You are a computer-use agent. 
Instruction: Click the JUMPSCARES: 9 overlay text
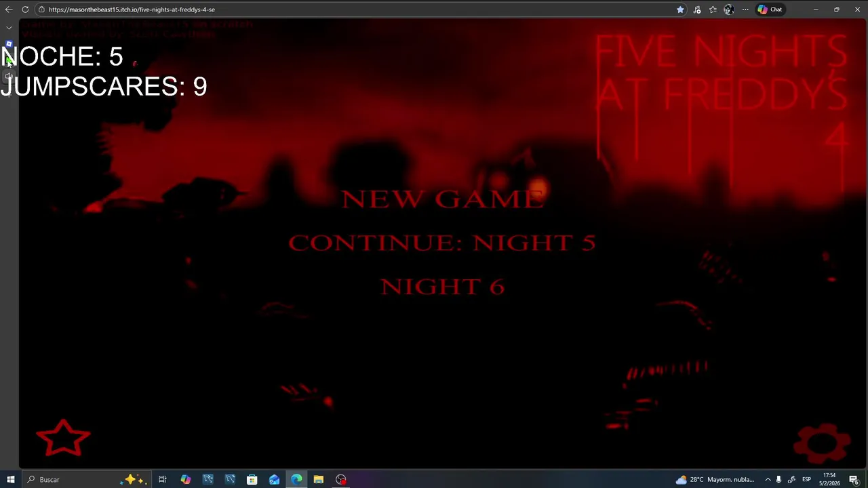click(104, 86)
